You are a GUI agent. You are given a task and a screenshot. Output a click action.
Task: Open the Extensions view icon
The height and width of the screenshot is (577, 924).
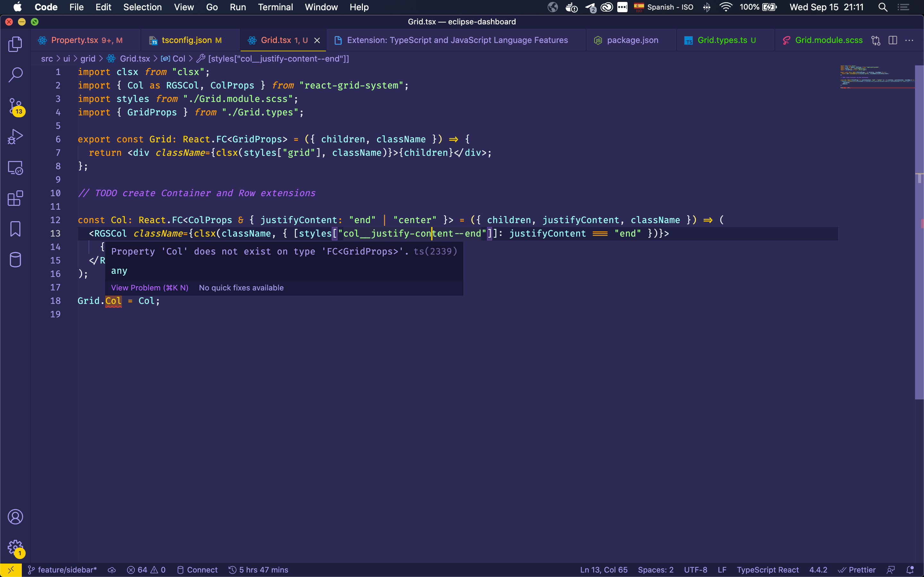point(15,198)
